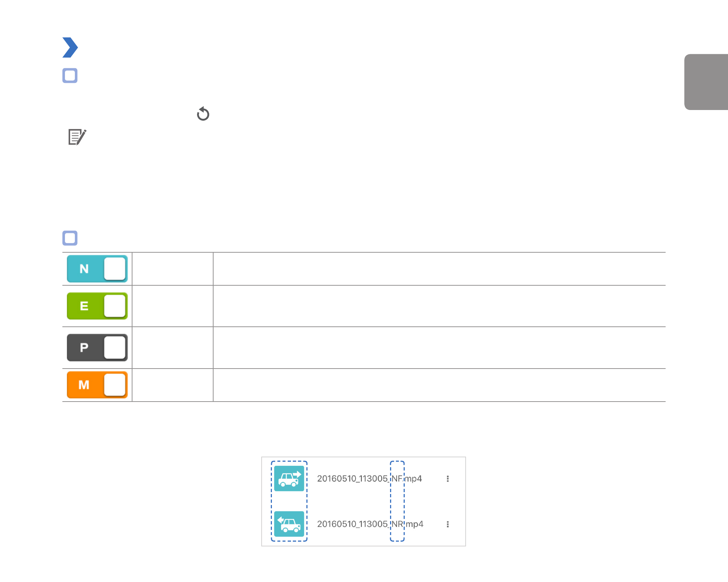Screen dimensions: 728x582
Task: Click the wide empty cell in the E row
Action: click(x=439, y=306)
